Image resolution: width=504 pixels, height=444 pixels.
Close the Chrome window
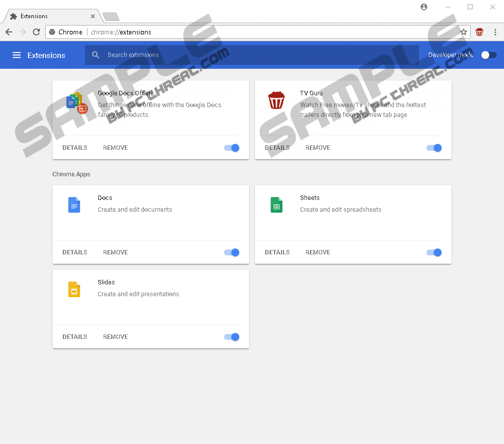click(492, 7)
